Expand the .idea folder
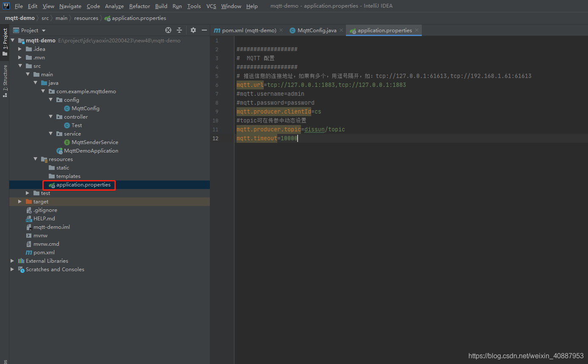 point(20,49)
